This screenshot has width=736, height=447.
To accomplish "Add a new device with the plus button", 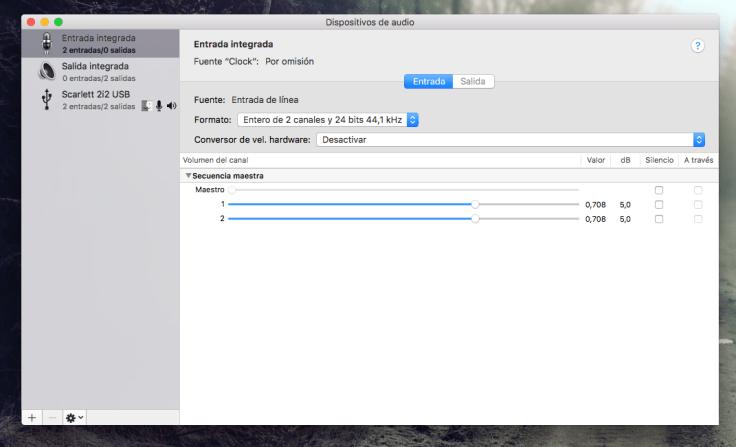I will point(32,417).
